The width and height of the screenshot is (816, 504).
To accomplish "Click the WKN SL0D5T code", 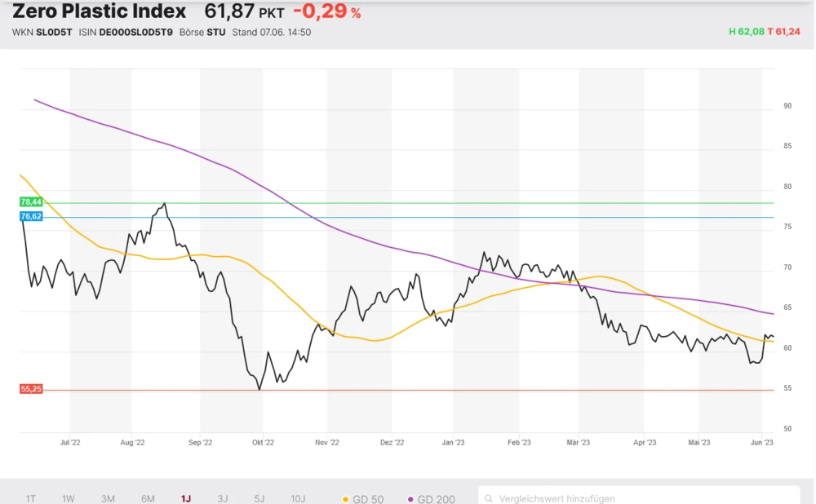I will pyautogui.click(x=54, y=33).
